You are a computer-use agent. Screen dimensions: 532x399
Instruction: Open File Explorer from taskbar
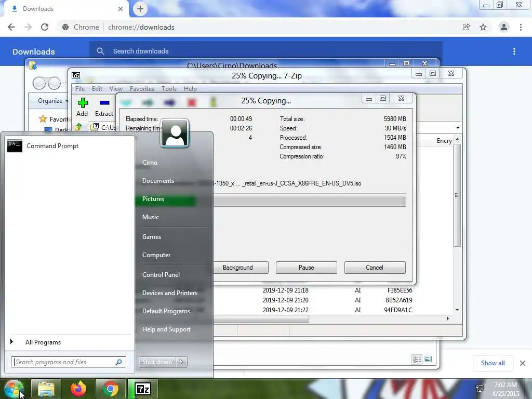coord(46,389)
